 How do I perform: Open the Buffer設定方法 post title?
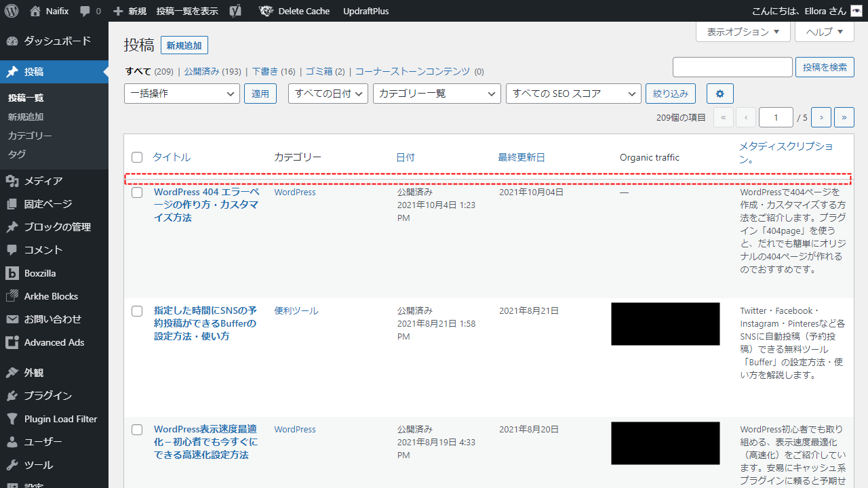pos(205,323)
